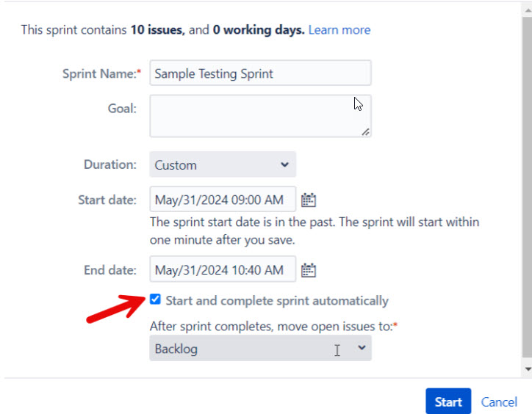Click the End date field label
This screenshot has height=414, width=532.
pyautogui.click(x=110, y=270)
